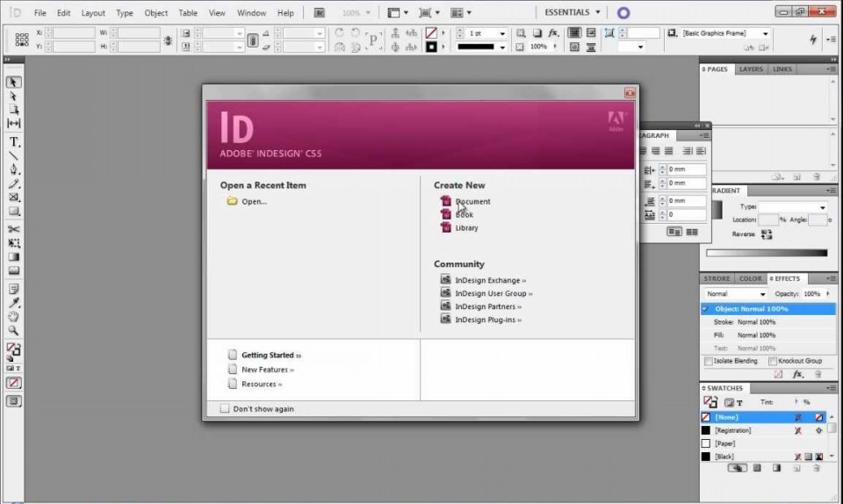Expand the Opacity slider arrow
The image size is (843, 504).
pos(828,293)
